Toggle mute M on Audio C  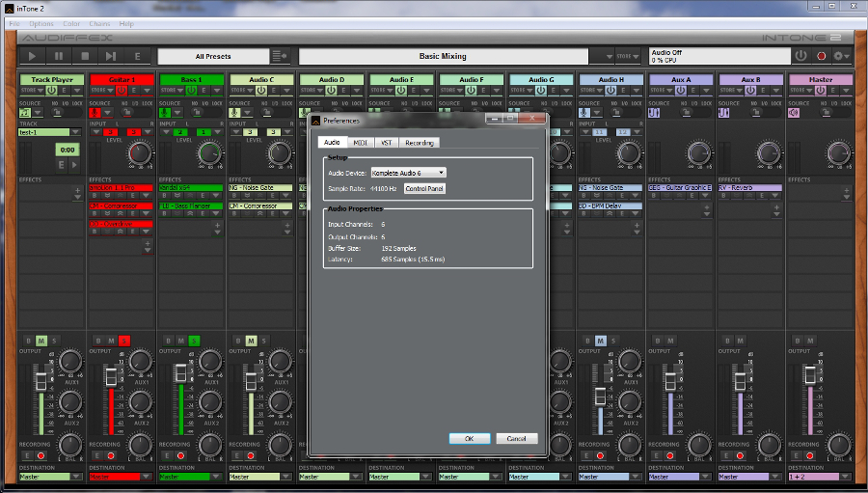pos(251,341)
